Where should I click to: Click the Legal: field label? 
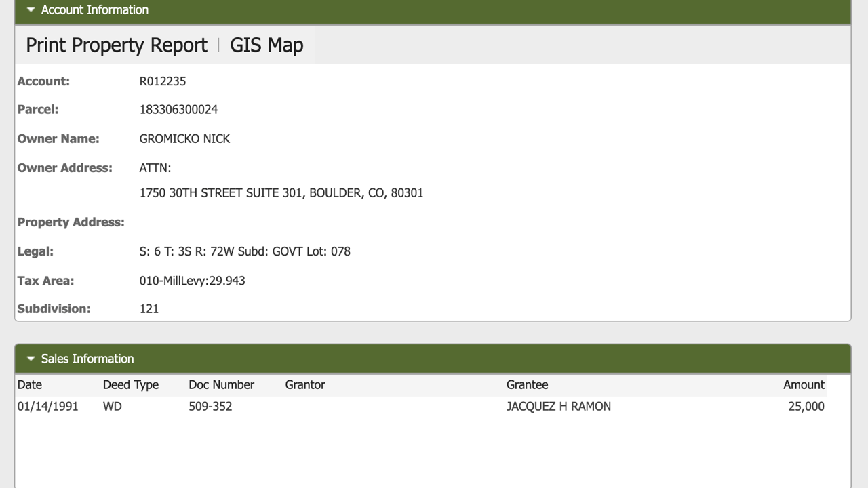[x=35, y=251]
